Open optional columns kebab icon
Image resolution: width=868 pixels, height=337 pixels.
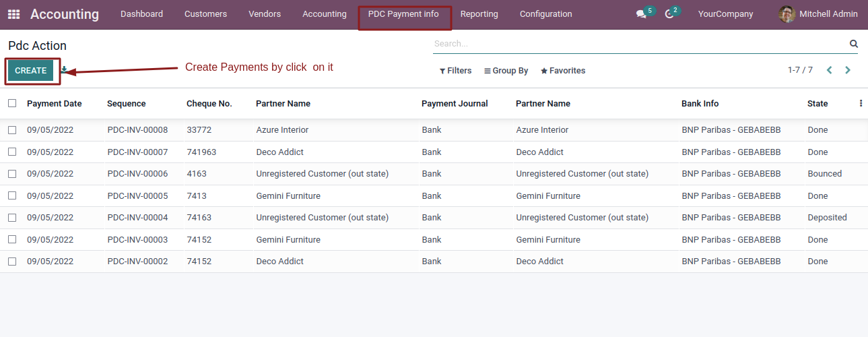861,104
